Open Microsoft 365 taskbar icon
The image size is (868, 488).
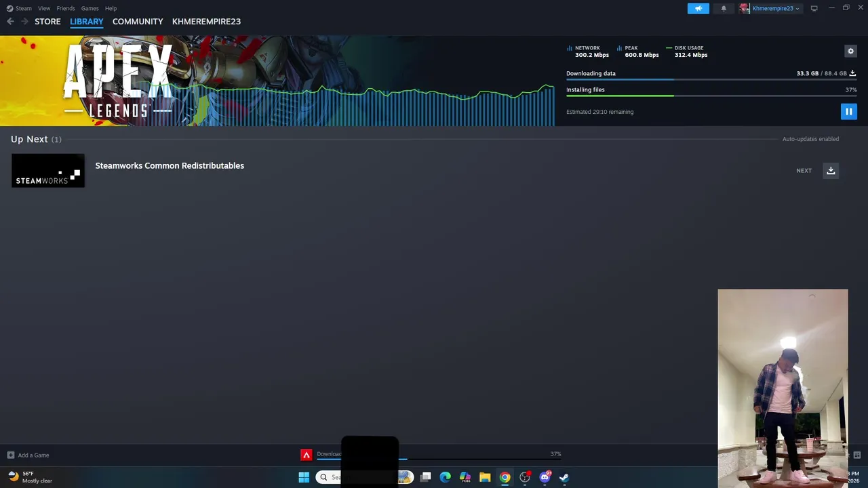465,477
